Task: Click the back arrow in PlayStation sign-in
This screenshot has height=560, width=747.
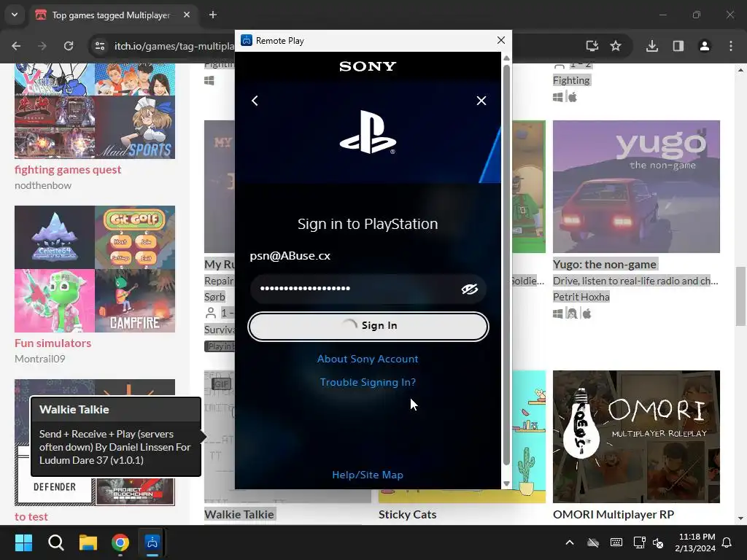Action: (x=255, y=101)
